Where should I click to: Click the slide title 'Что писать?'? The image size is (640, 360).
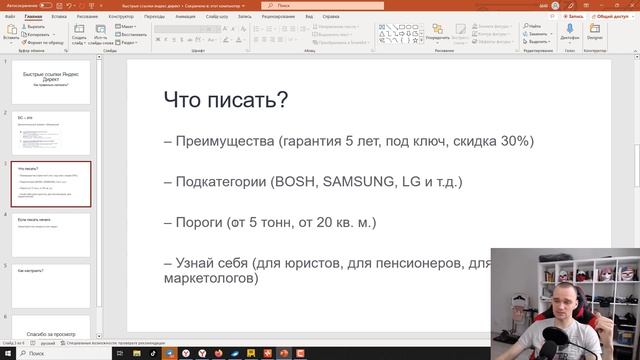(226, 100)
